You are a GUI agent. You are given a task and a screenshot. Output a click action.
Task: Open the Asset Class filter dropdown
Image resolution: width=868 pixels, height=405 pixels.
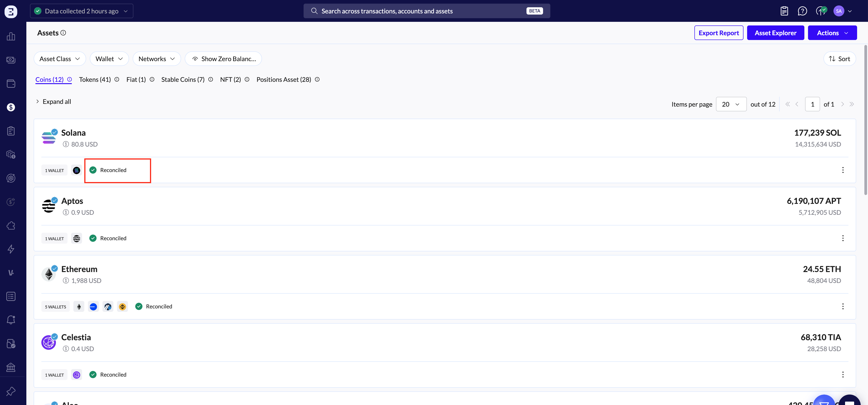tap(60, 59)
